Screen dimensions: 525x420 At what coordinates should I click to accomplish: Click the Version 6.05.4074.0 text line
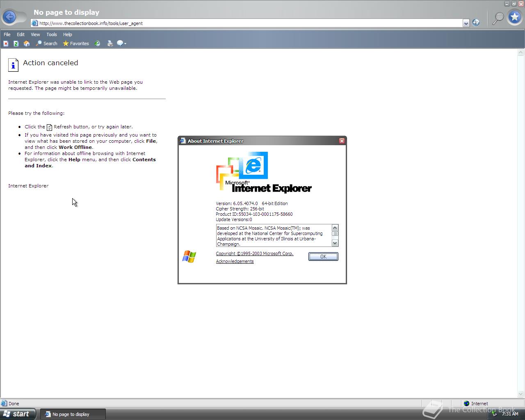coord(252,203)
